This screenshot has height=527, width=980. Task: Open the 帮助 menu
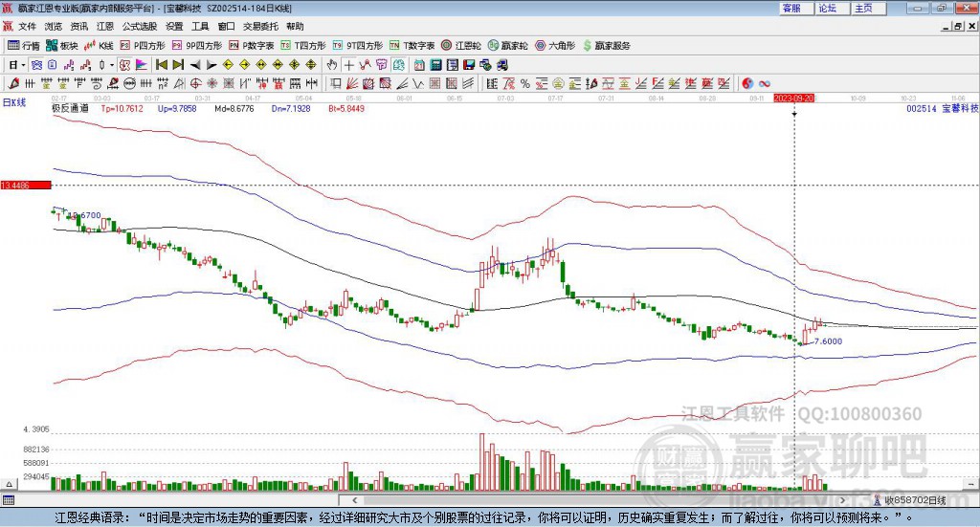(295, 26)
